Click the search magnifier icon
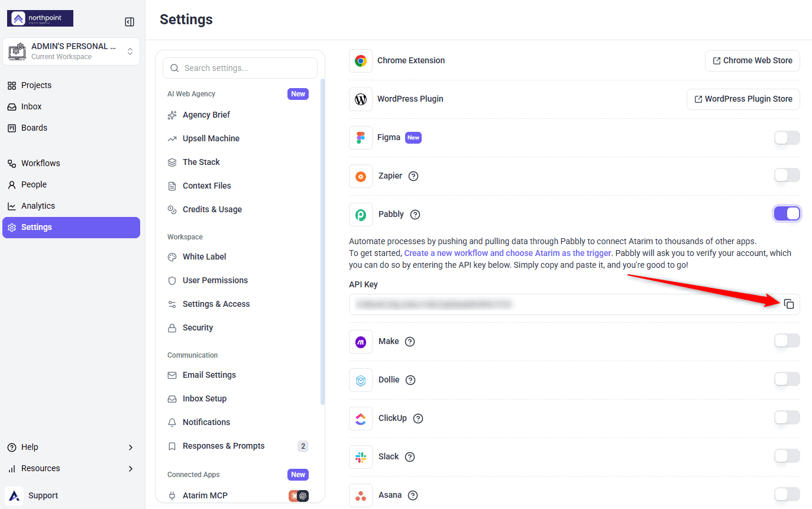The image size is (812, 509). (x=174, y=68)
